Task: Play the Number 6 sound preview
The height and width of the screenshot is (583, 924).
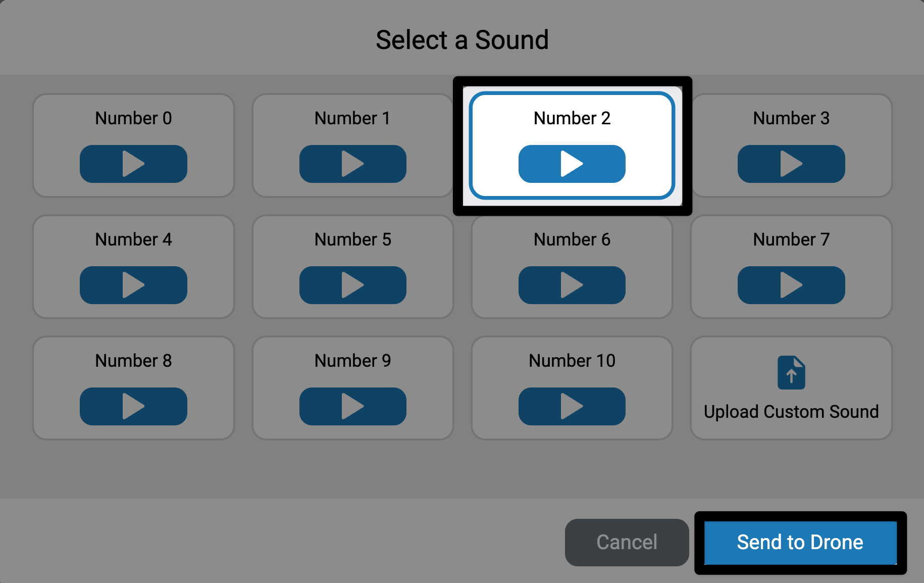Action: click(571, 285)
